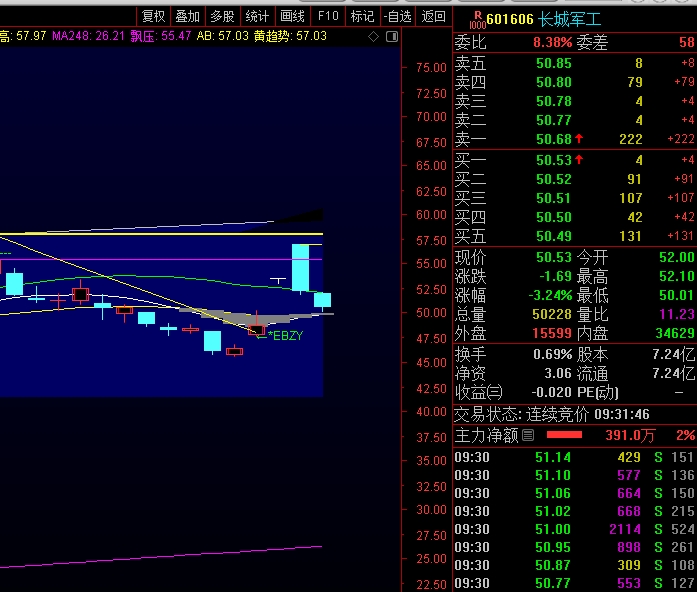Viewport: 697px width, 592px height.
Task: Click the tall cyan candlestick near 57.50
Action: (300, 268)
